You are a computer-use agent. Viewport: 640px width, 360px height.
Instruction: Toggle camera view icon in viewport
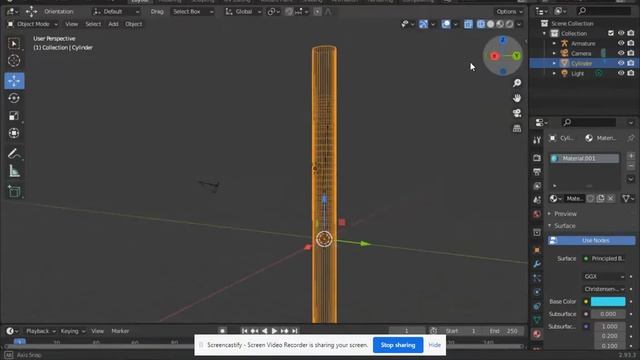[517, 113]
